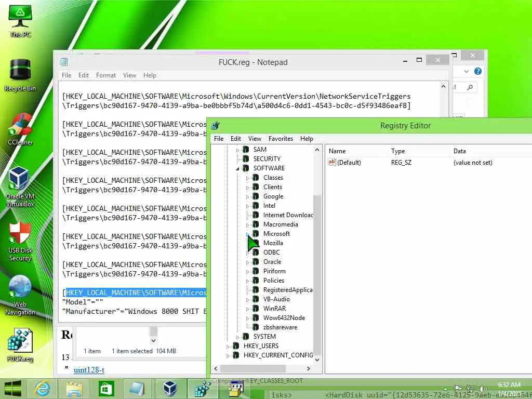The image size is (532, 399).
Task: Select the Wow6432Node key folder icon
Action: pyautogui.click(x=256, y=318)
